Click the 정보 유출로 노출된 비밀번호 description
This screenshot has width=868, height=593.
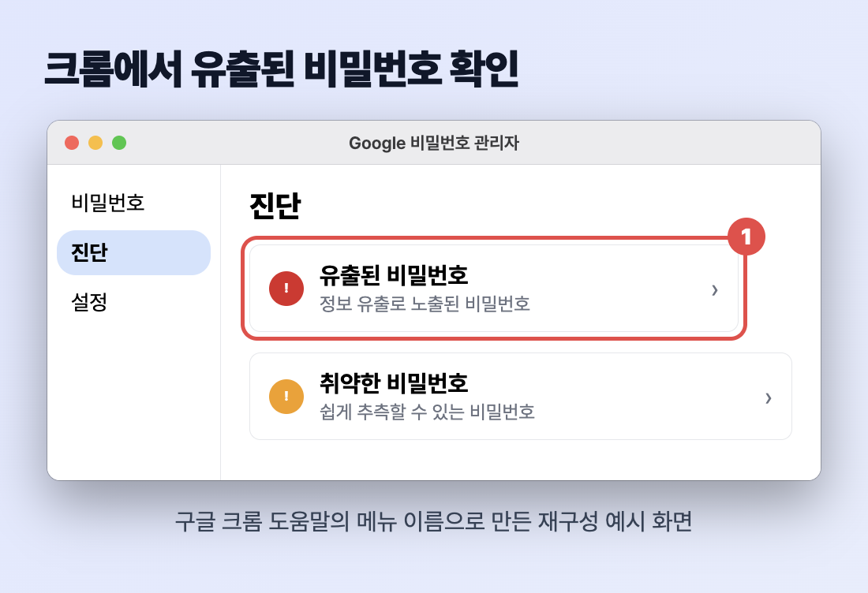pyautogui.click(x=425, y=304)
